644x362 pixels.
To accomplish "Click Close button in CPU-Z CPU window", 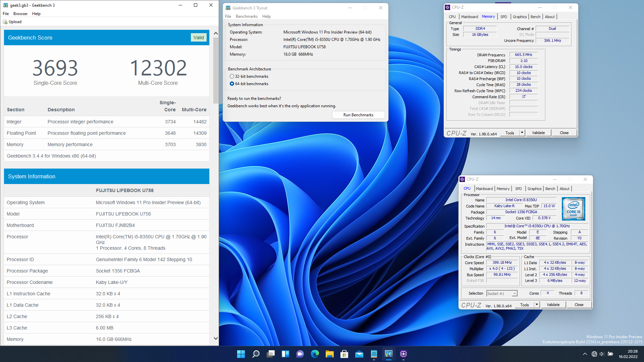I will [x=579, y=305].
